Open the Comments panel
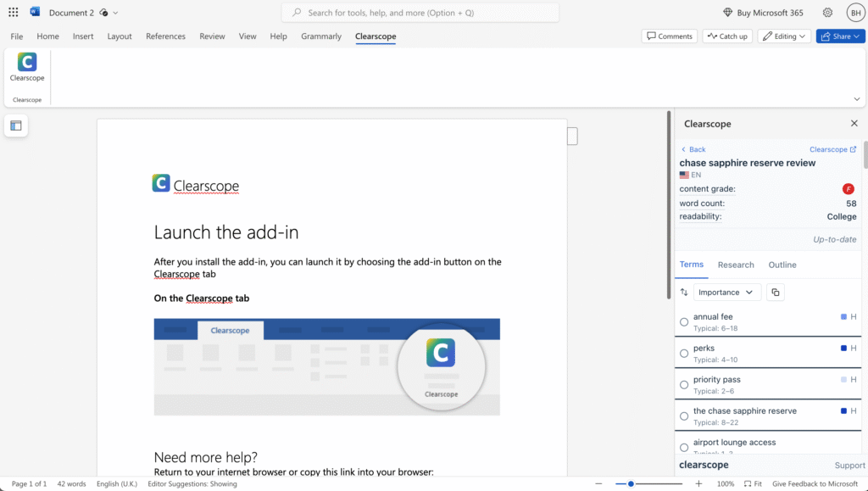The image size is (868, 491). point(669,36)
